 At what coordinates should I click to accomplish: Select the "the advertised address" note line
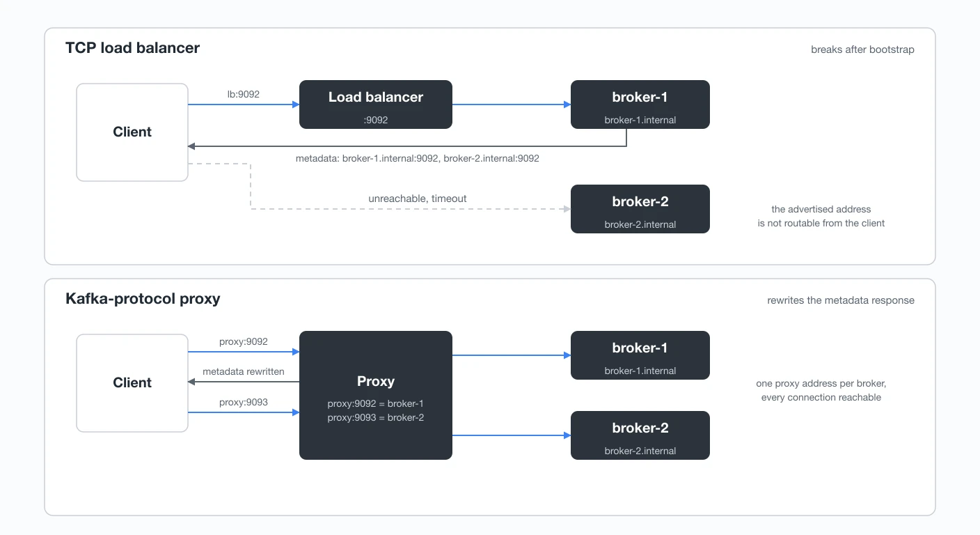click(821, 209)
